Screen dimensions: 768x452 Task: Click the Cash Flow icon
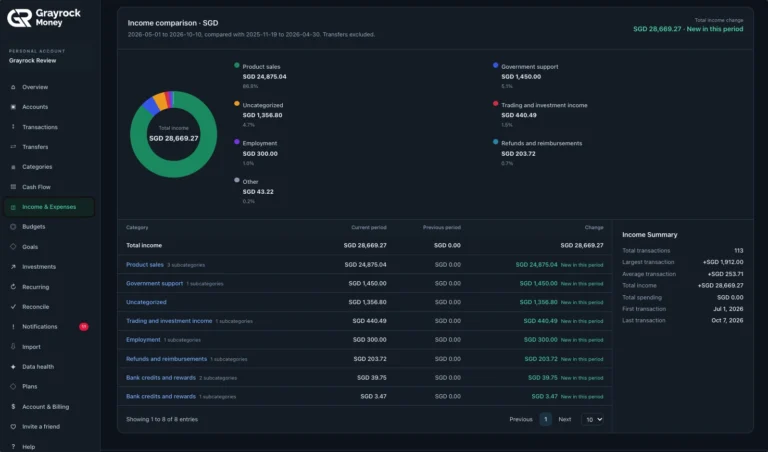pyautogui.click(x=13, y=187)
